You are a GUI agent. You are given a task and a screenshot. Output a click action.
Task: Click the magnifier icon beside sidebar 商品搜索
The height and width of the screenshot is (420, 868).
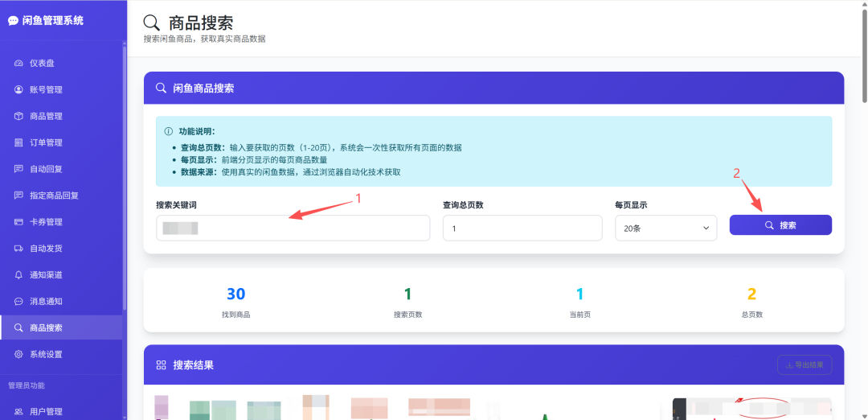coord(18,327)
